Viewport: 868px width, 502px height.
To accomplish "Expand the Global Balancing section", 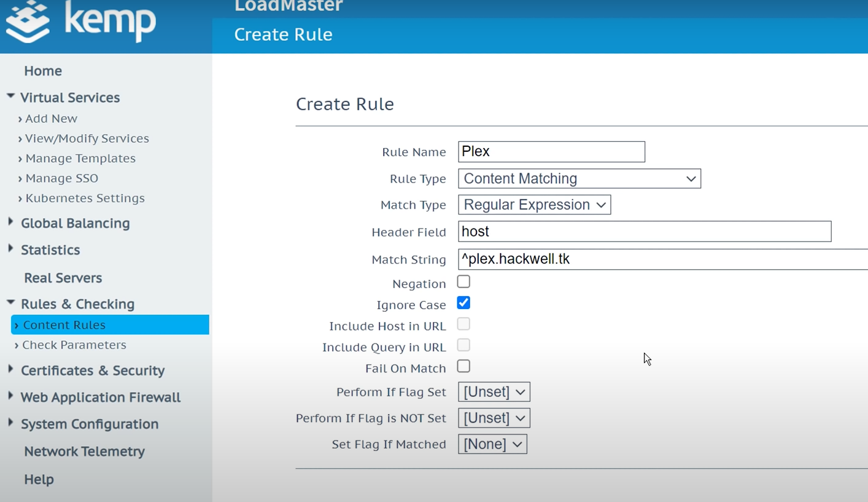I will click(10, 222).
